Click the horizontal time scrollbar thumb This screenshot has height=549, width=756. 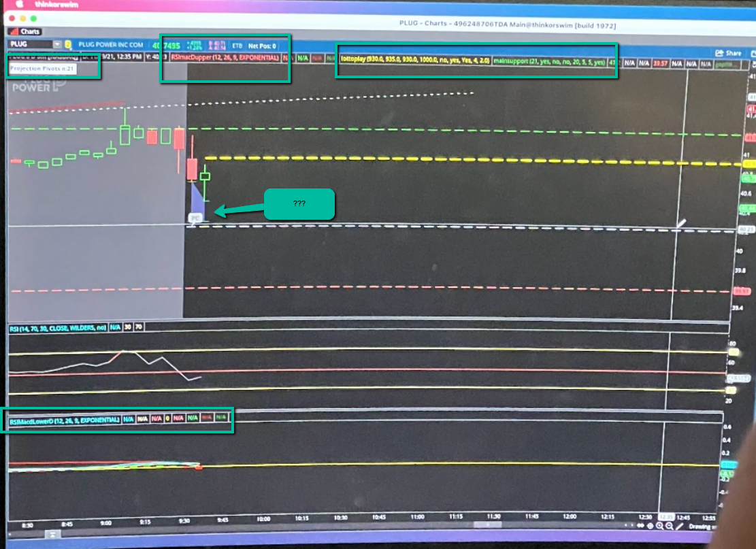[487, 525]
